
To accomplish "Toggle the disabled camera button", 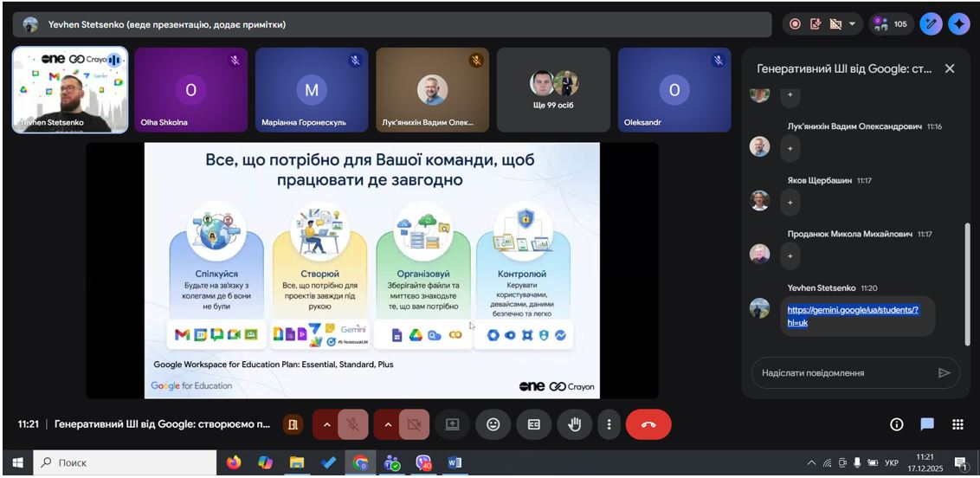I will coord(414,424).
